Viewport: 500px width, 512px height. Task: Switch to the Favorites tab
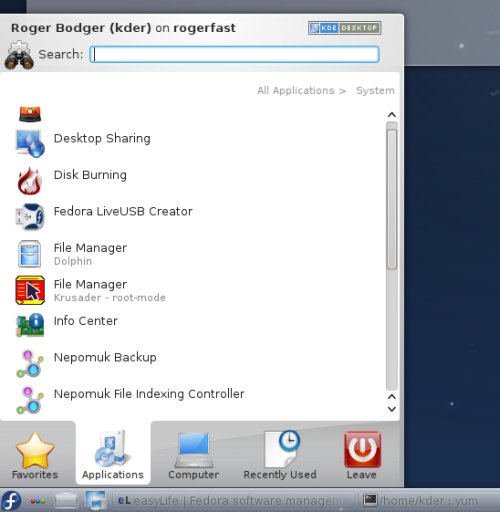[35, 455]
